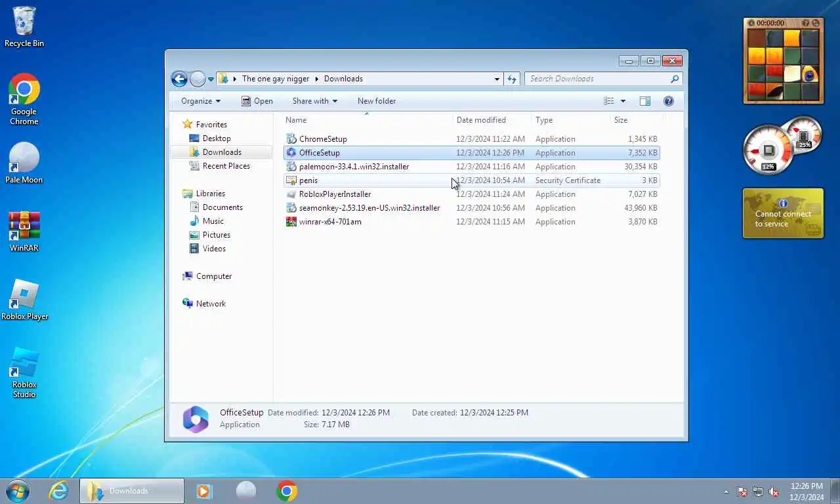Click the Explorer forward navigation arrow
The image size is (840, 504).
(x=198, y=79)
